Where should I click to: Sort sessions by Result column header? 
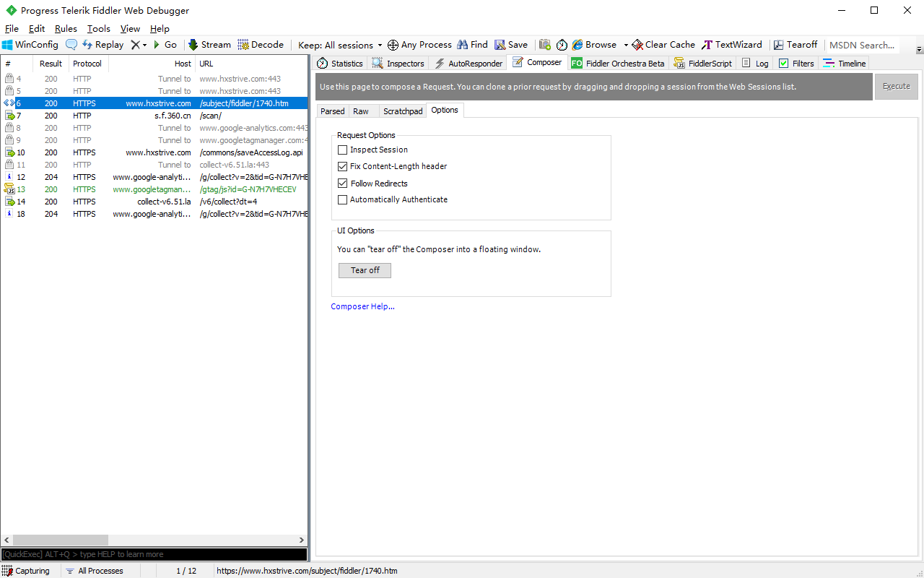pyautogui.click(x=51, y=64)
